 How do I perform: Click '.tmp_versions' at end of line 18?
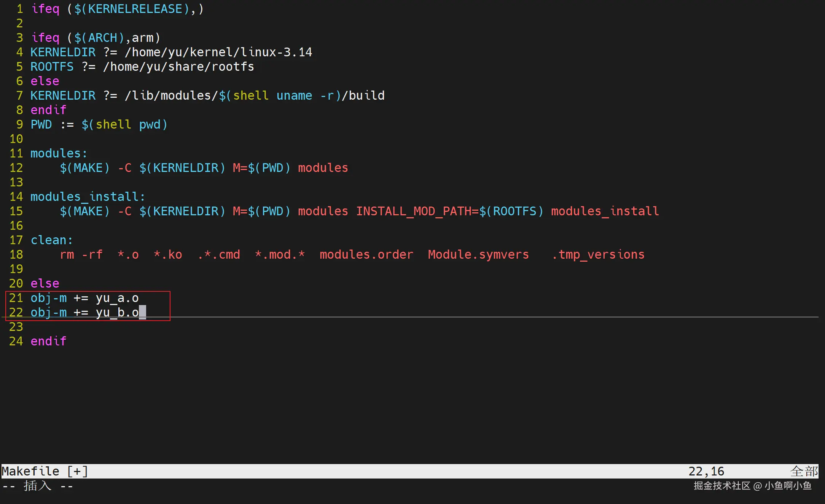[x=598, y=254]
